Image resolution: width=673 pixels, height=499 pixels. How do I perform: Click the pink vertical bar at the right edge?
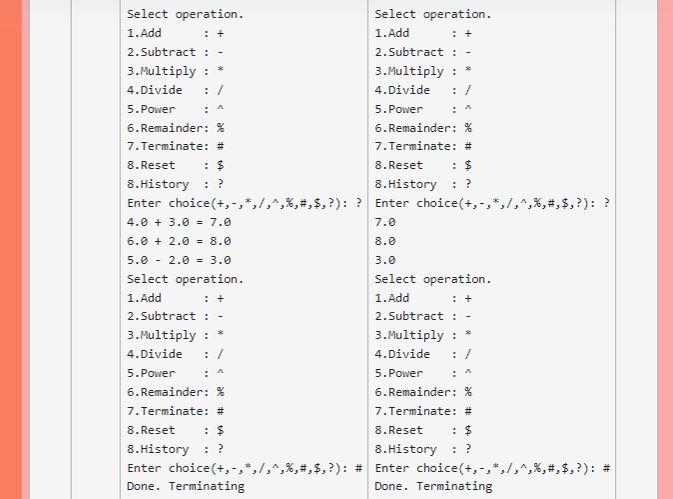665,249
